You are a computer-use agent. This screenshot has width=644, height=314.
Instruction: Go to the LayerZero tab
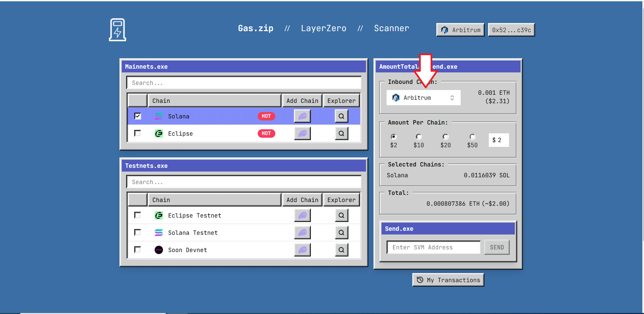(x=324, y=28)
